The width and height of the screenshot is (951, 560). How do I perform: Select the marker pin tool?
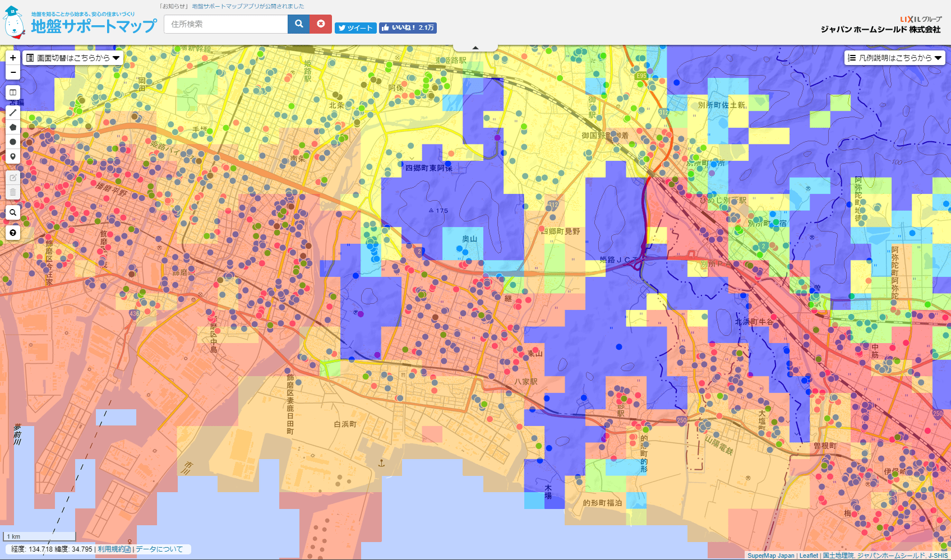point(13,156)
